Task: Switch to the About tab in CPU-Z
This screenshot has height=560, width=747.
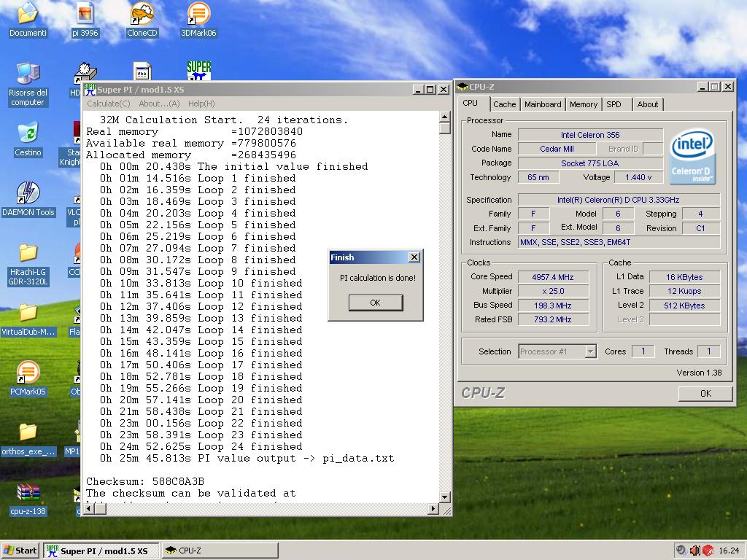Action: pos(648,104)
